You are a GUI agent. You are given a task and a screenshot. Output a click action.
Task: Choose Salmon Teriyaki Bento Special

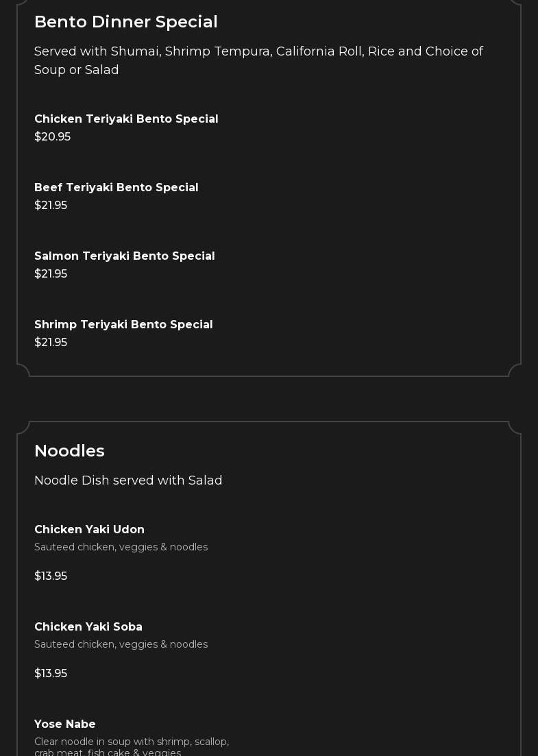124,256
